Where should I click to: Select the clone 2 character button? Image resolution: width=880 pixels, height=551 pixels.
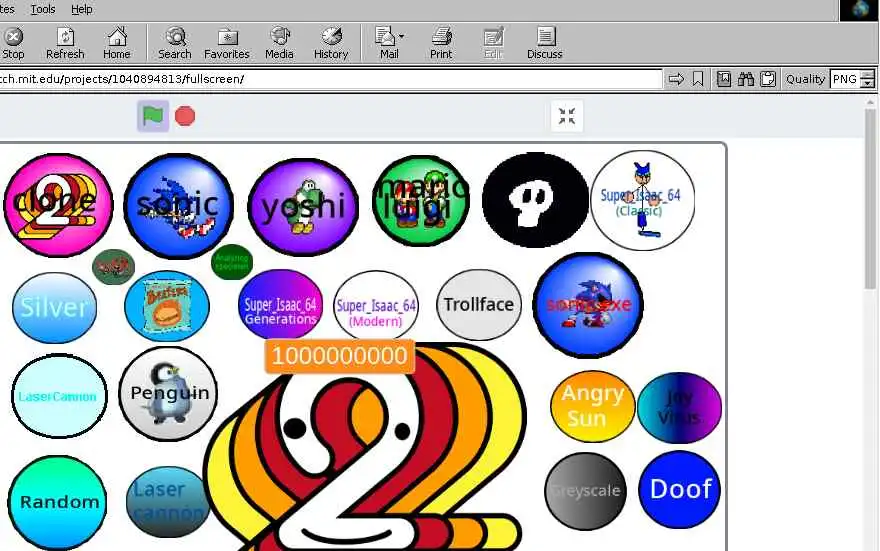(x=58, y=205)
